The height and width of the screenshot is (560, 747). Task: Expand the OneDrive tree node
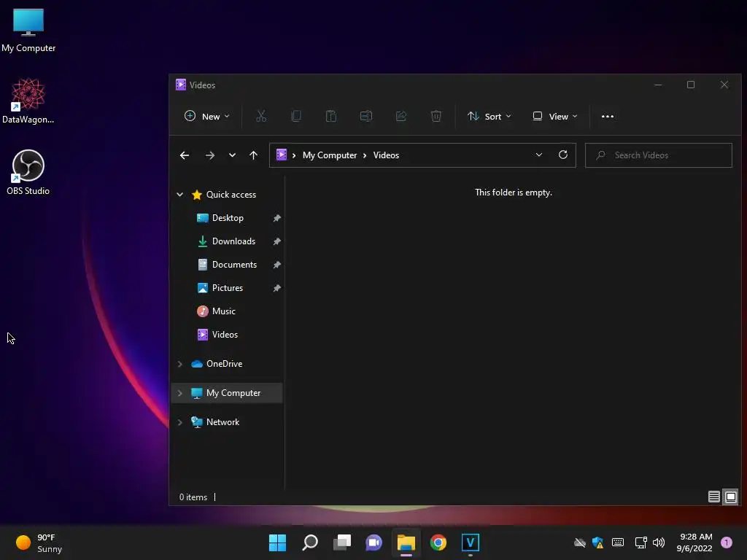pyautogui.click(x=180, y=364)
